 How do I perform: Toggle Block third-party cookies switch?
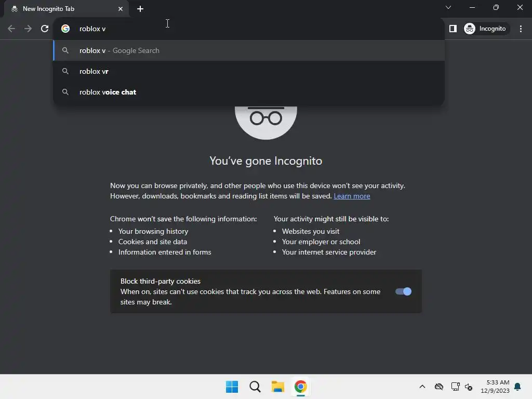(x=403, y=291)
